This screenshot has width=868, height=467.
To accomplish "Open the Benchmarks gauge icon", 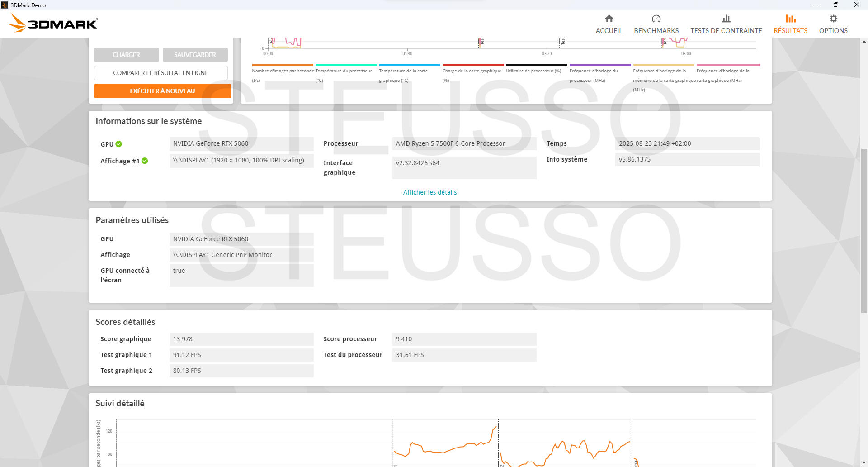I will tap(656, 19).
